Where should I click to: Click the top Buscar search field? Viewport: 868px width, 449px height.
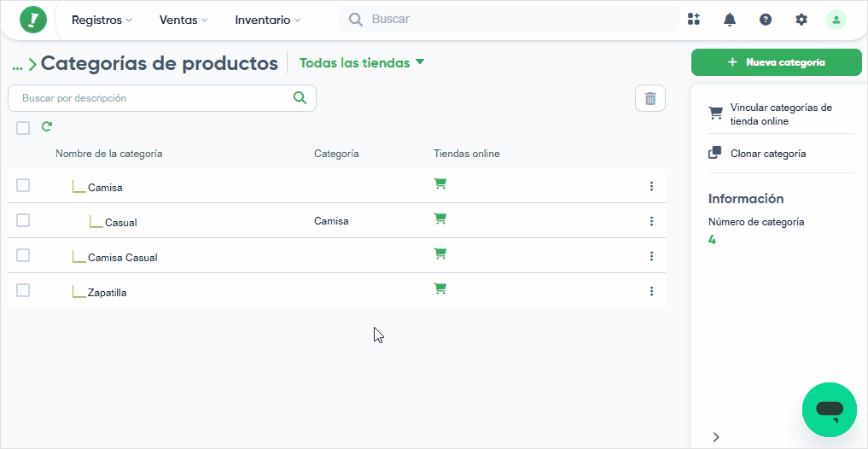508,20
